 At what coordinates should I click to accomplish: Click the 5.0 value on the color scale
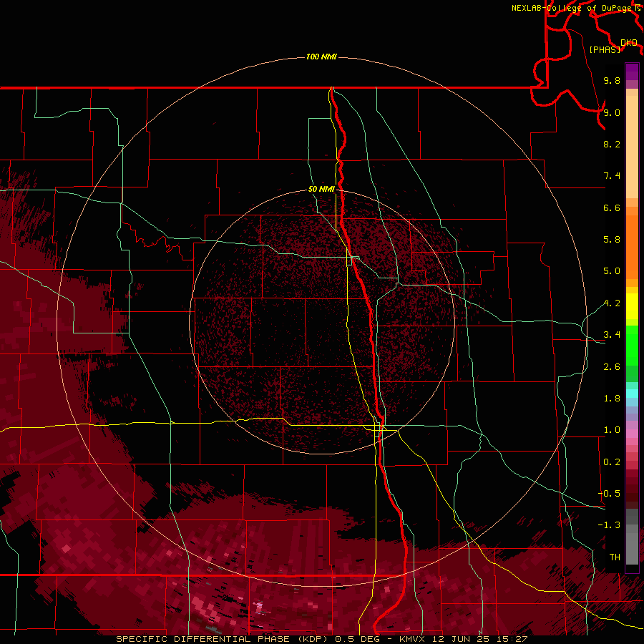point(612,271)
